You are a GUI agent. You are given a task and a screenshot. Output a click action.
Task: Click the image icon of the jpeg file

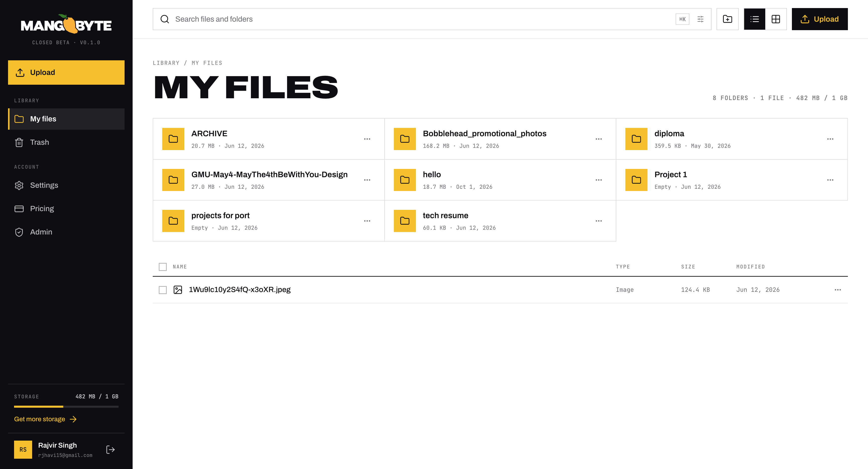(178, 290)
